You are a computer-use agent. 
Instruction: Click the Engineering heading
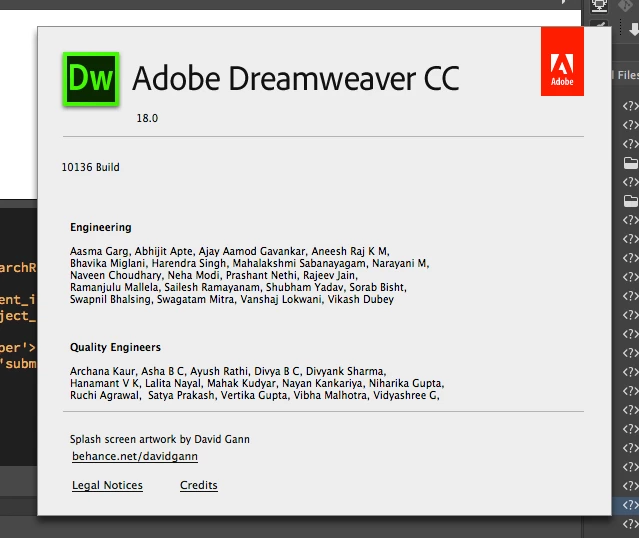[101, 227]
